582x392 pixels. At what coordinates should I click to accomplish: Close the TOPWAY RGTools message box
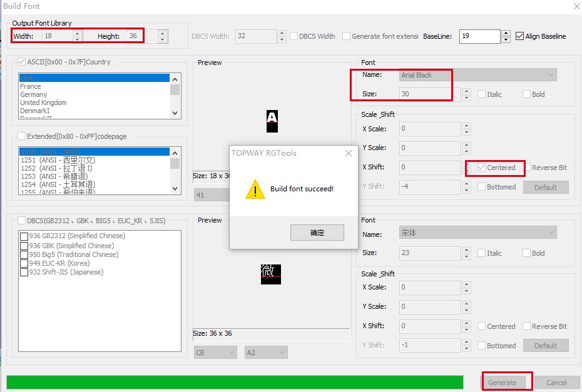click(349, 153)
